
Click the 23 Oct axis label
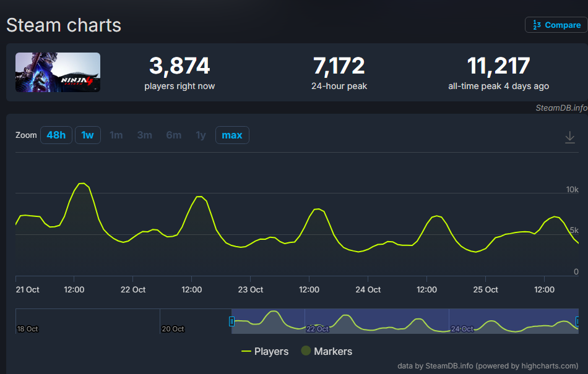coord(251,289)
